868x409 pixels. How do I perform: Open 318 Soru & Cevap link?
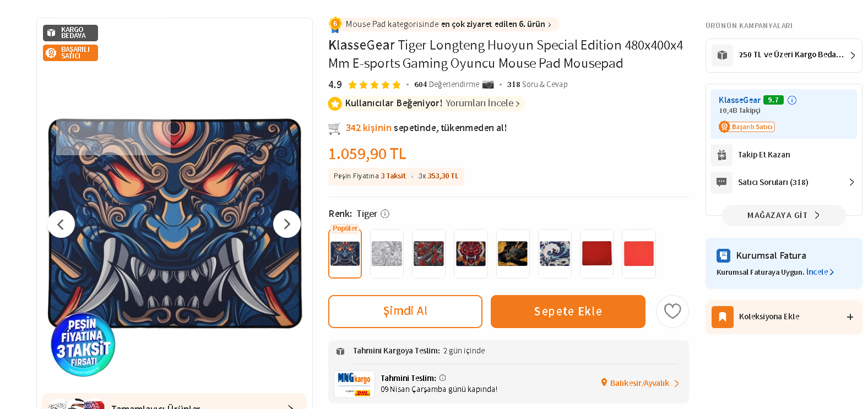pos(537,84)
